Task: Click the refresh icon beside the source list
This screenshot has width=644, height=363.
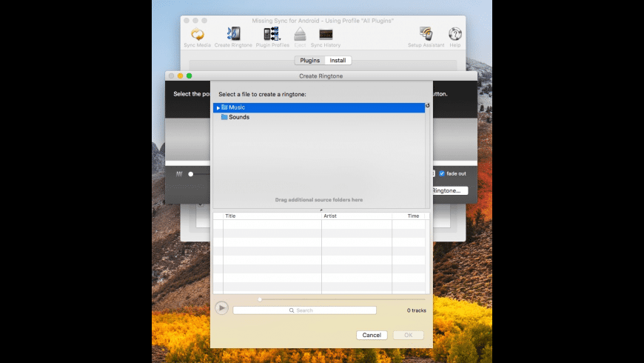Action: [x=428, y=106]
